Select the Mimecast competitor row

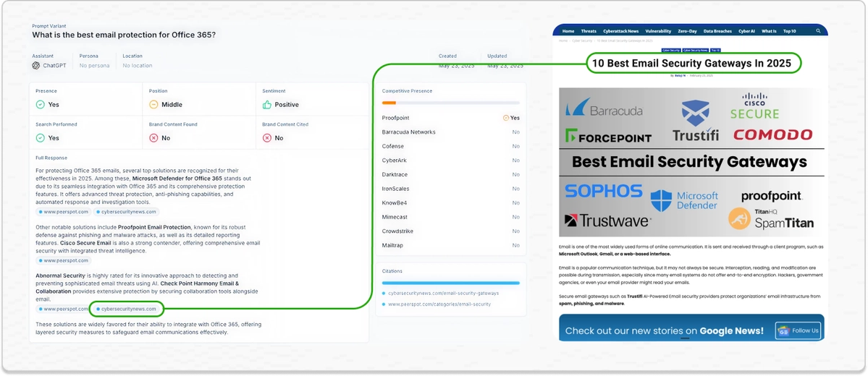point(450,218)
